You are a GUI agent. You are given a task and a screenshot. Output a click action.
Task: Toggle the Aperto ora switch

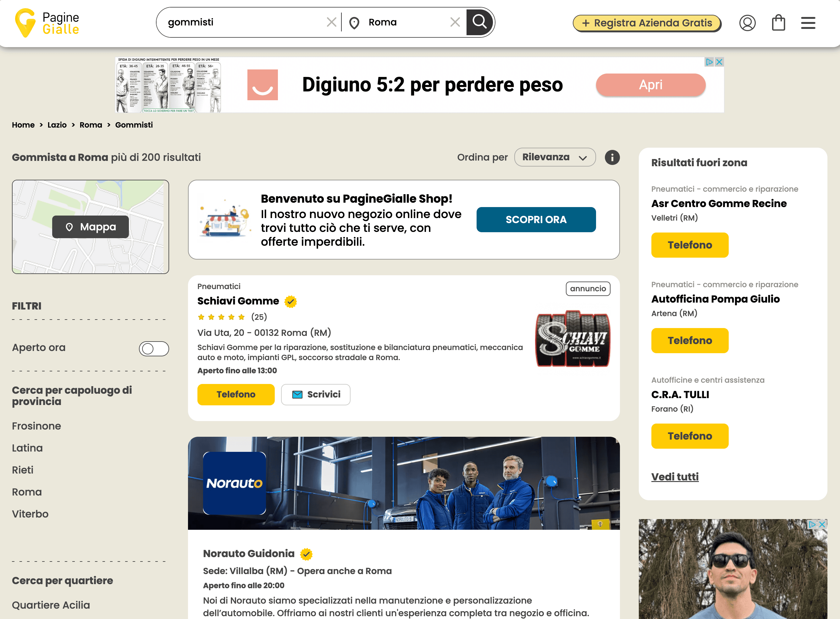point(154,348)
